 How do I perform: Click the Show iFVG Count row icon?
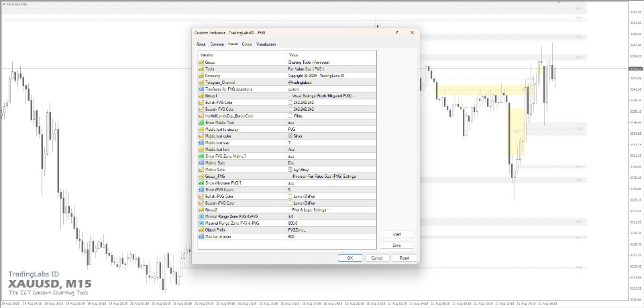pos(201,189)
